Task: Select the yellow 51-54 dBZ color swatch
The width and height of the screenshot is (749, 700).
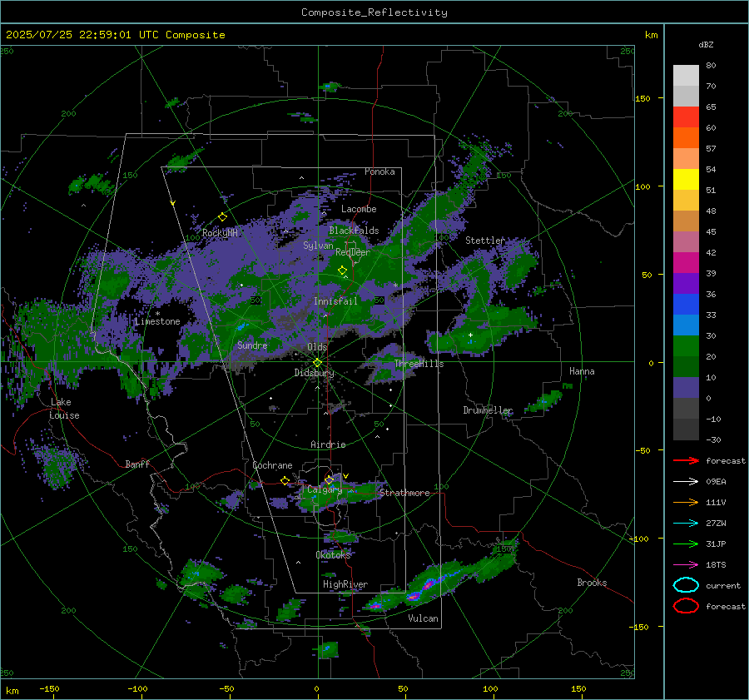Action: (x=686, y=180)
